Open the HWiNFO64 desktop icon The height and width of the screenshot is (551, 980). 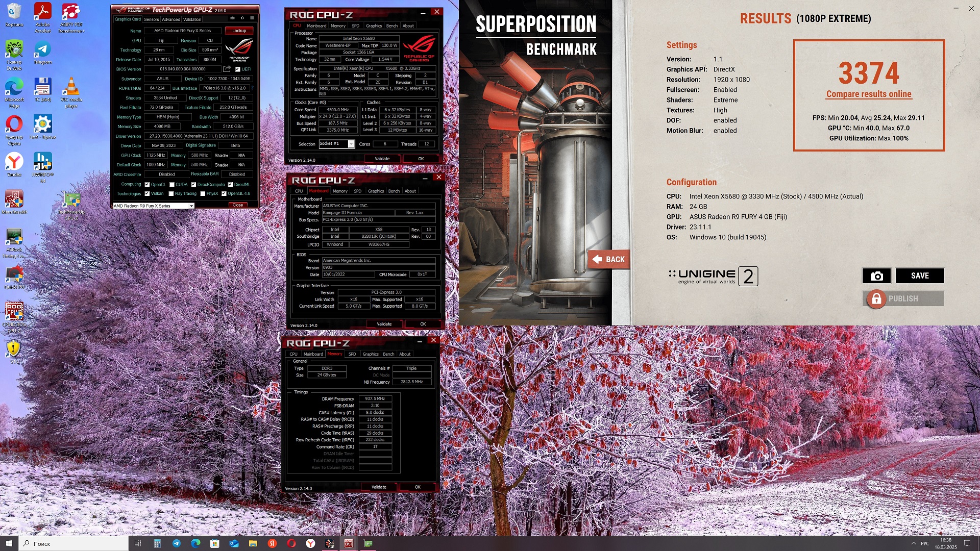(43, 168)
